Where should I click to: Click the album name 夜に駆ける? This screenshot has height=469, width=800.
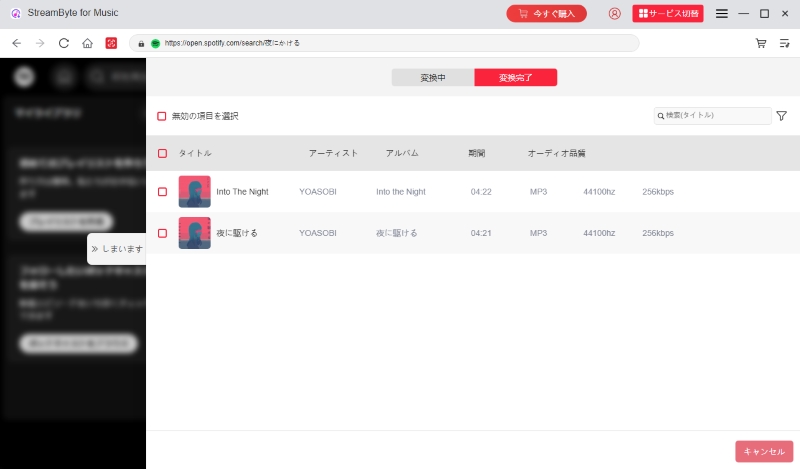pos(396,233)
